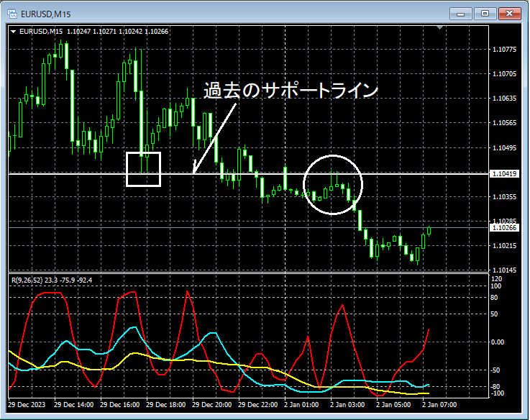
Task: Click the 29 Dec 14:00 time label
Action: (73, 404)
